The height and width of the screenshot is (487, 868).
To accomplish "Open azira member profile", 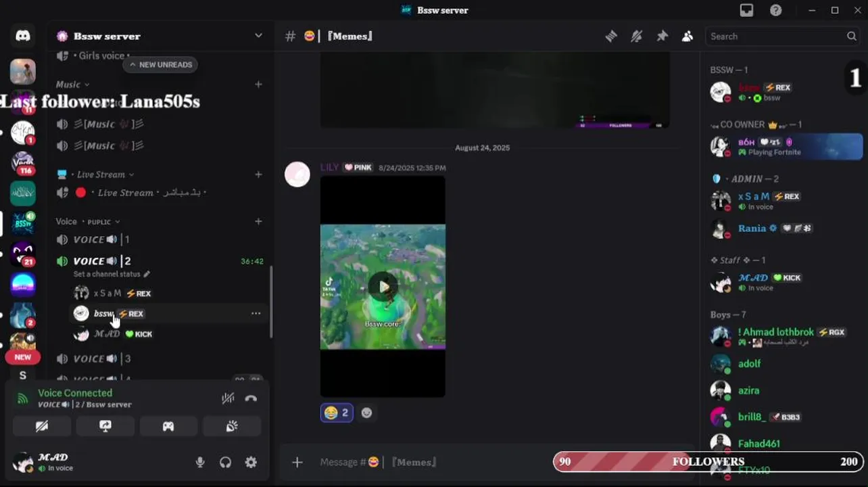I will [x=786, y=390].
